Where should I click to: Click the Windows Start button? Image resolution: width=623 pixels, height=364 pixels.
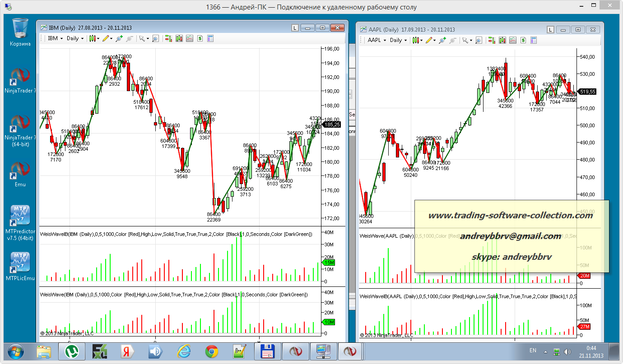click(x=16, y=351)
